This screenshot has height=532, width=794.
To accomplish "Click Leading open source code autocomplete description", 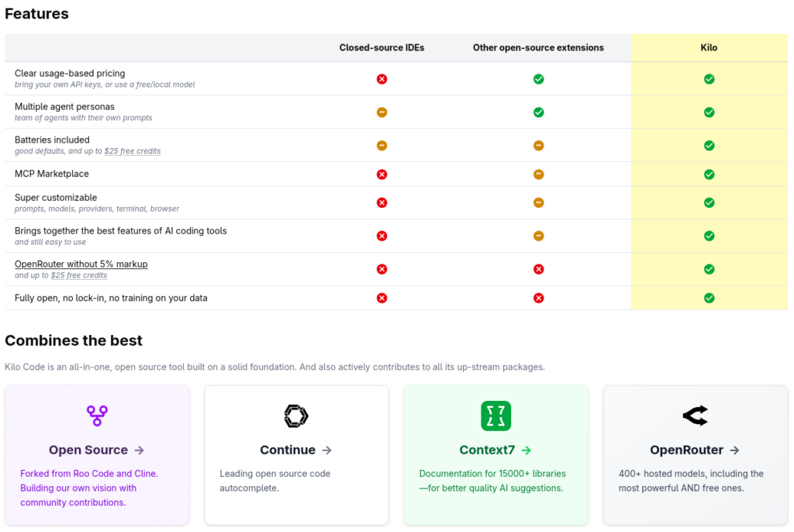I will 275,481.
